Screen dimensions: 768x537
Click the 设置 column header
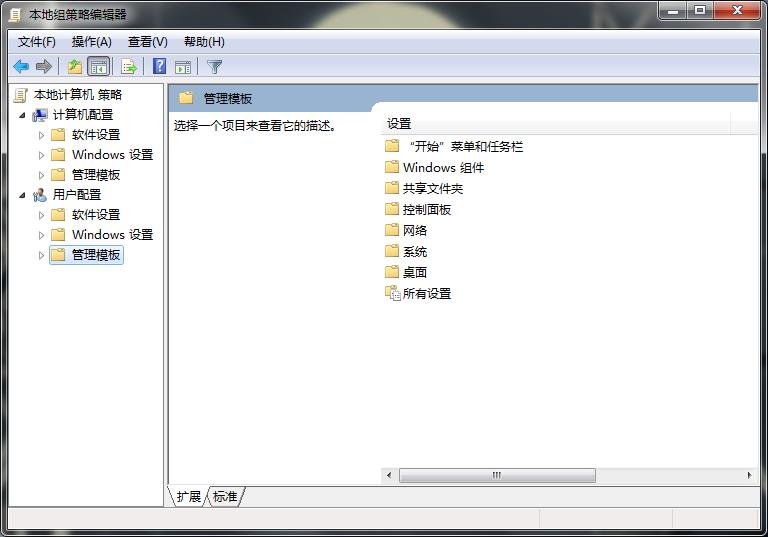pos(555,124)
